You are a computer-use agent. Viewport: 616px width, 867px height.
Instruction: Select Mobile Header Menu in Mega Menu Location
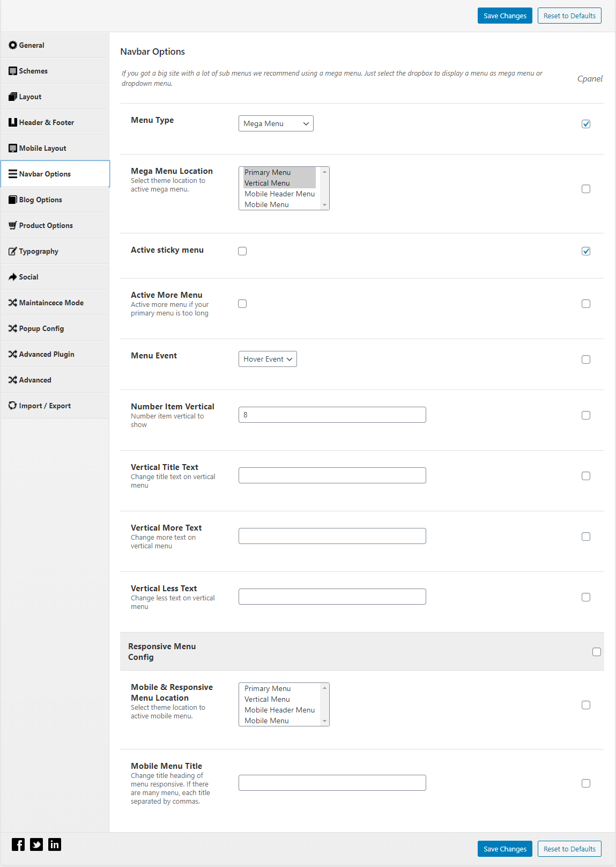(280, 194)
